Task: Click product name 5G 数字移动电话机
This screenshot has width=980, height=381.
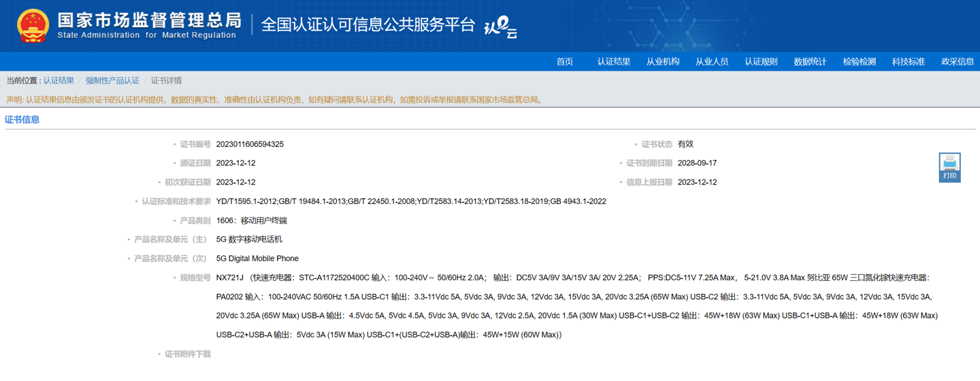Action: (249, 239)
